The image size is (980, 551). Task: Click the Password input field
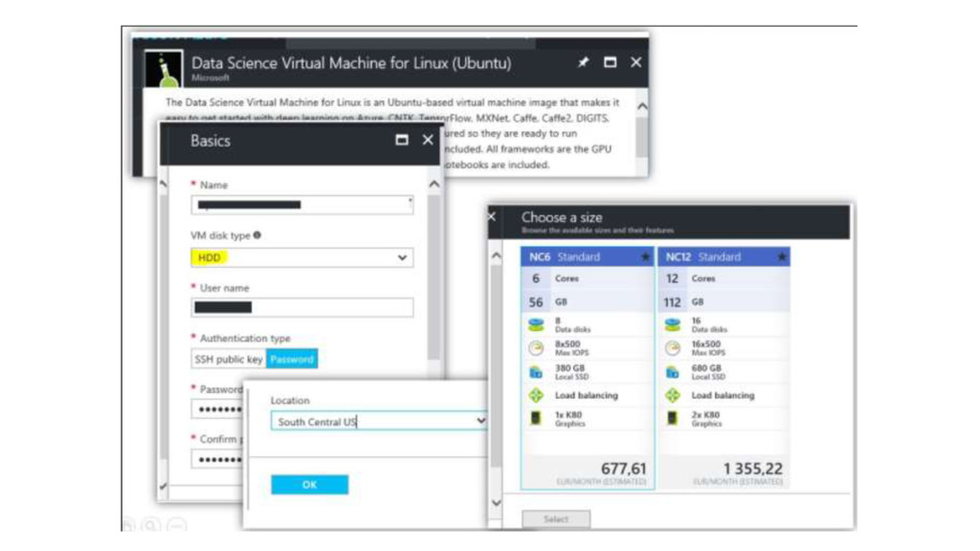tap(217, 409)
